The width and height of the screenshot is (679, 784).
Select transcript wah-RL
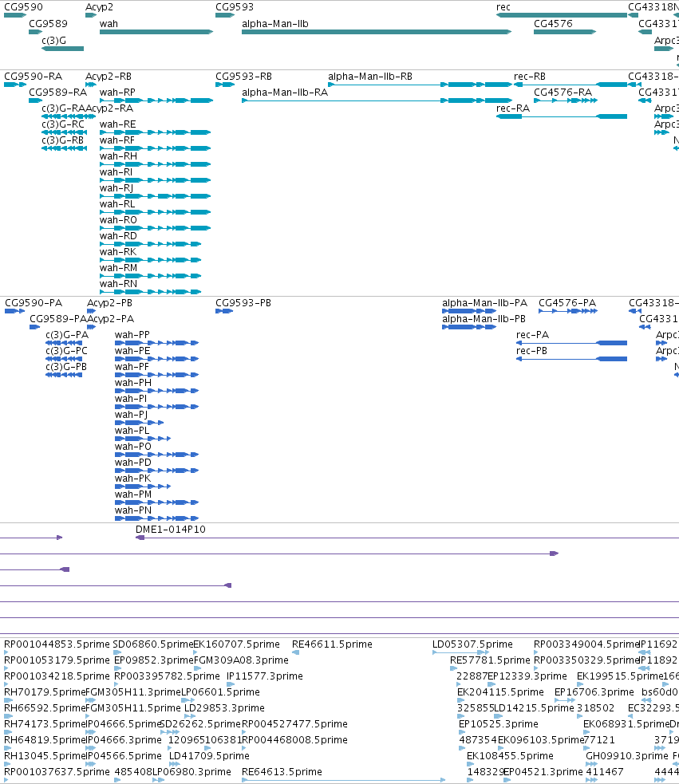pos(155,212)
